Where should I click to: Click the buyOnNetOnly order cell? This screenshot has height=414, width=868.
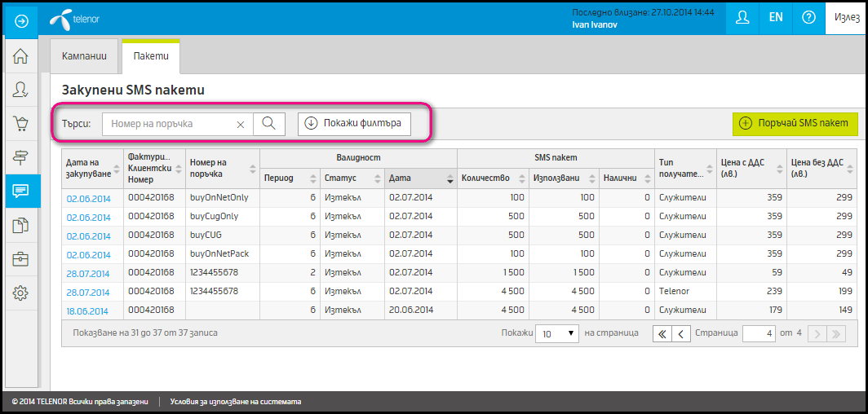pos(223,197)
